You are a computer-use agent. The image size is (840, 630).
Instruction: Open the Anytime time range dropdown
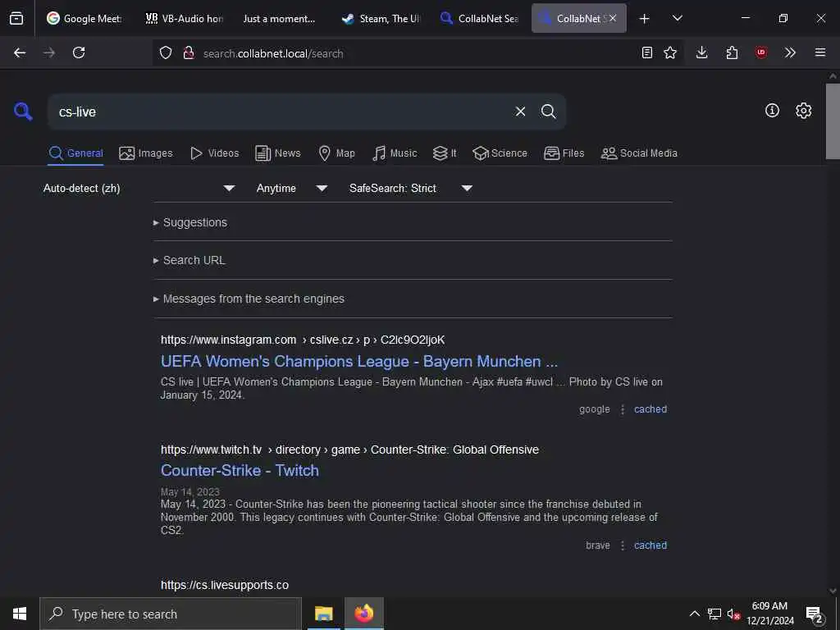pyautogui.click(x=292, y=188)
